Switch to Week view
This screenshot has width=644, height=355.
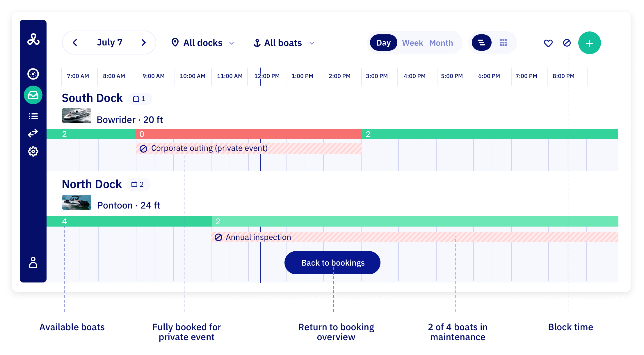point(412,43)
